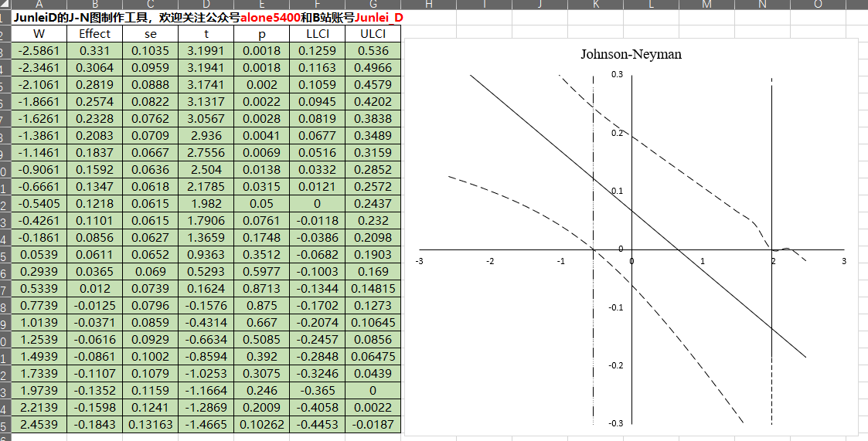868x441 pixels.
Task: Click the 'Effect' header cell
Action: click(x=94, y=34)
